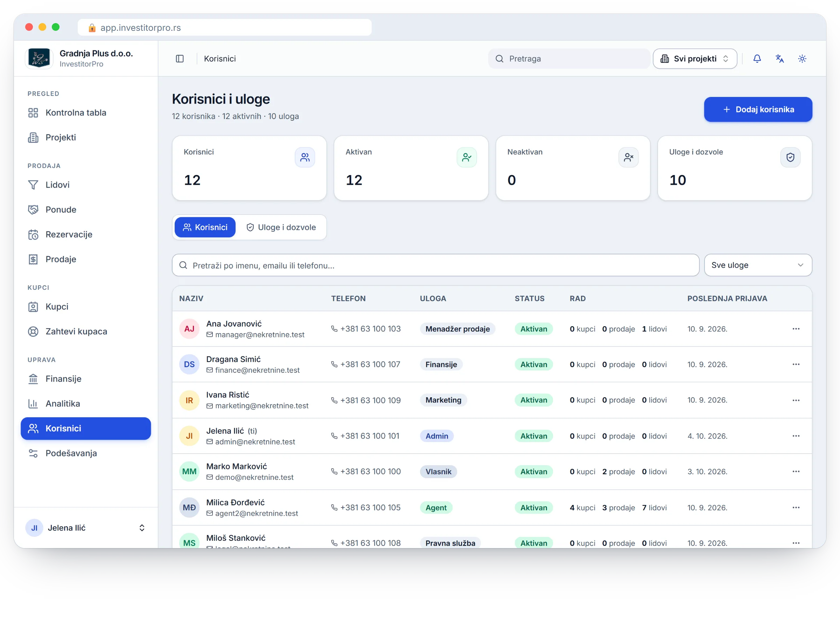
Task: Open Finansije in the sidebar
Action: (x=86, y=379)
